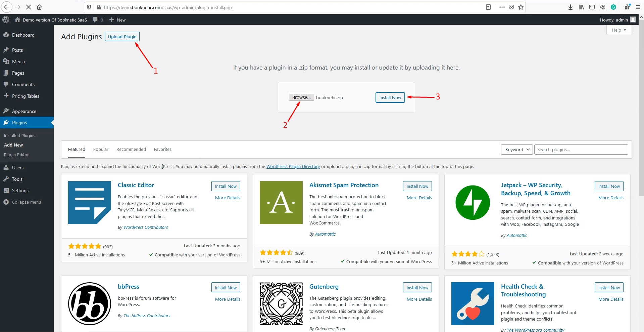The width and height of the screenshot is (644, 332).
Task: Open the Firefox downloads icon
Action: click(570, 7)
